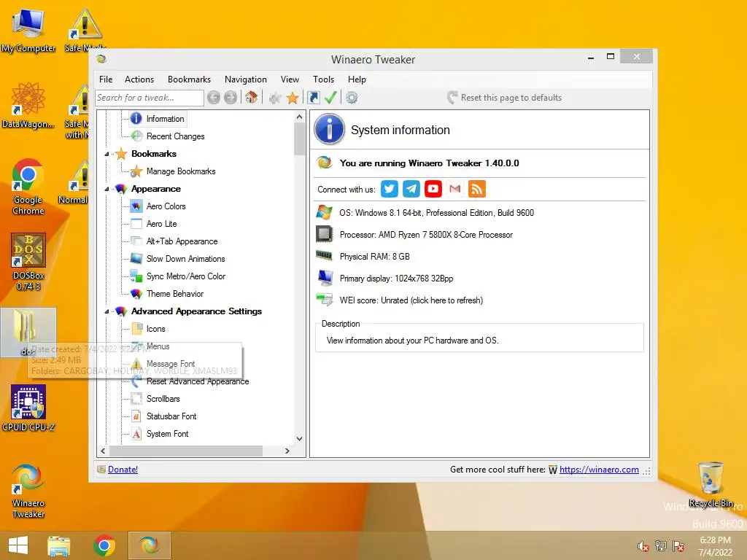Image resolution: width=747 pixels, height=560 pixels.
Task: Click the green checkmark toolbar icon
Action: pyautogui.click(x=330, y=98)
